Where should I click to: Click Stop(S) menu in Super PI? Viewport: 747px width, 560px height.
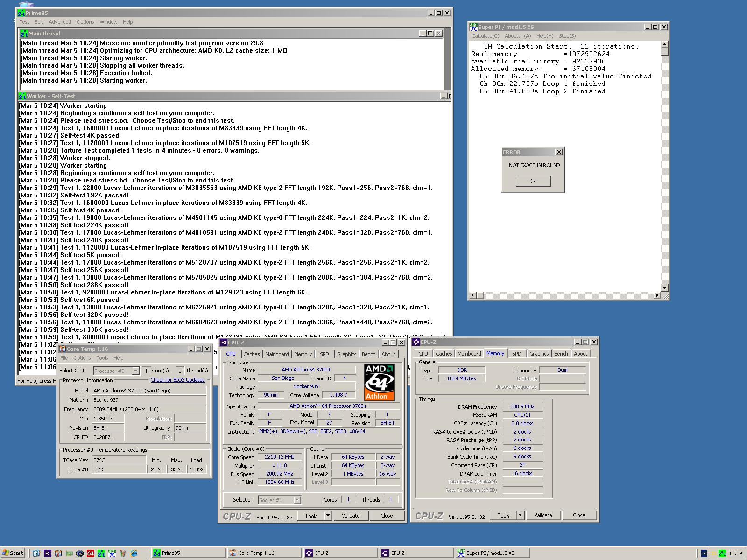click(567, 36)
